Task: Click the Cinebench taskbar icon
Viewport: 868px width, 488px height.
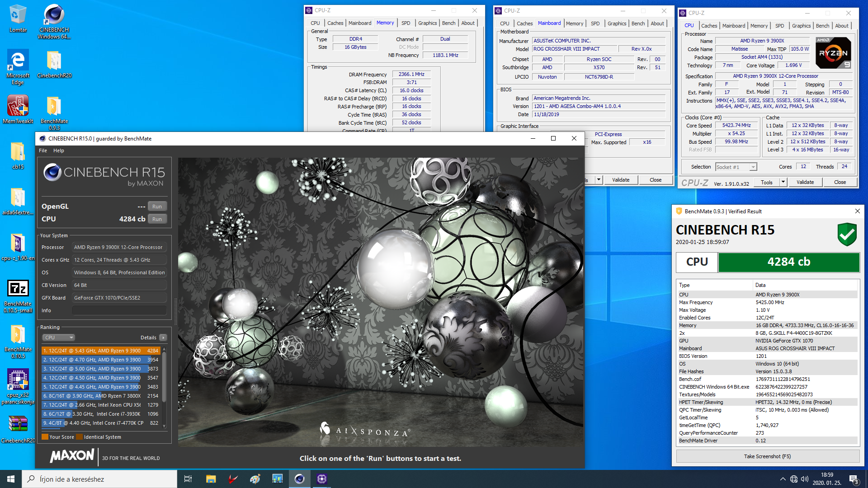Action: [299, 479]
